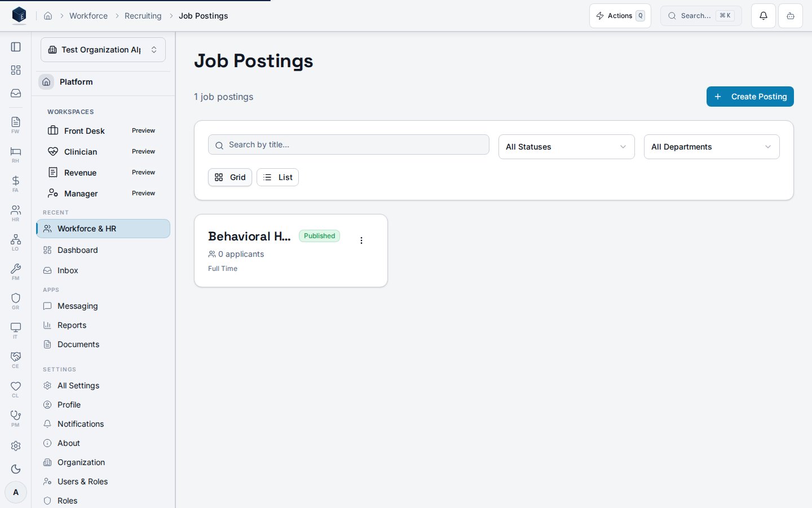812x508 pixels.
Task: Open the Test Organization switcher
Action: tap(103, 50)
